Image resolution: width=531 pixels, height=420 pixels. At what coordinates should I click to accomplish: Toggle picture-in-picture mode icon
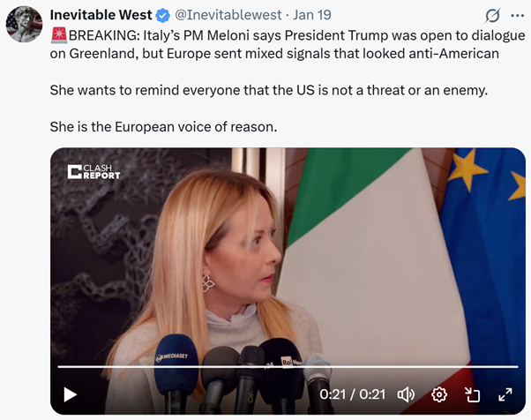click(472, 394)
